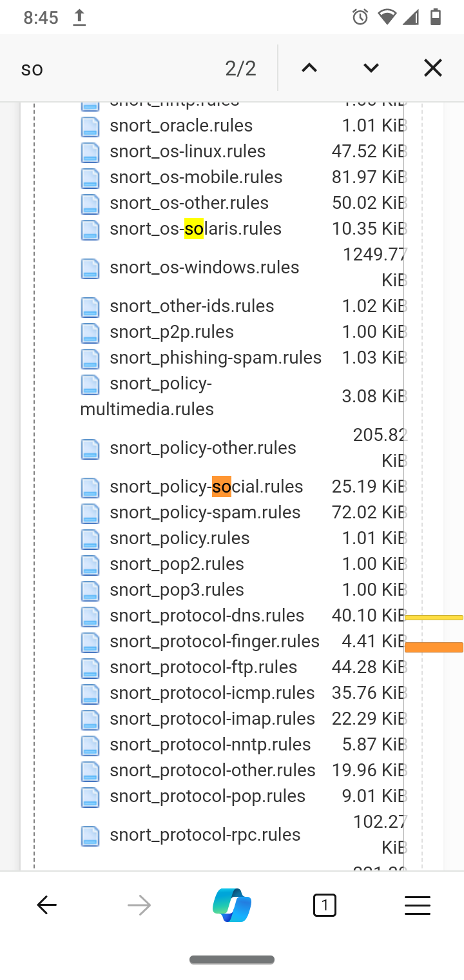Click the file icon beside snort_oracle.rules
Image resolution: width=464 pixels, height=980 pixels.
click(90, 126)
